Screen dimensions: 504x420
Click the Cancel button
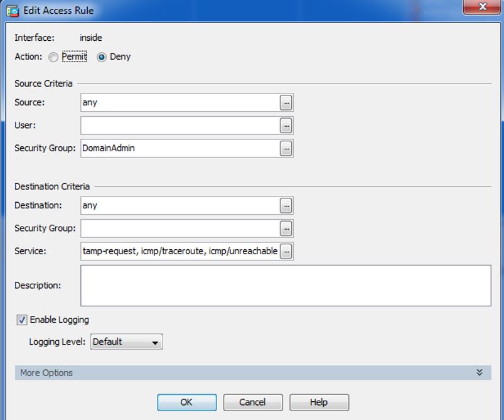coord(253,402)
